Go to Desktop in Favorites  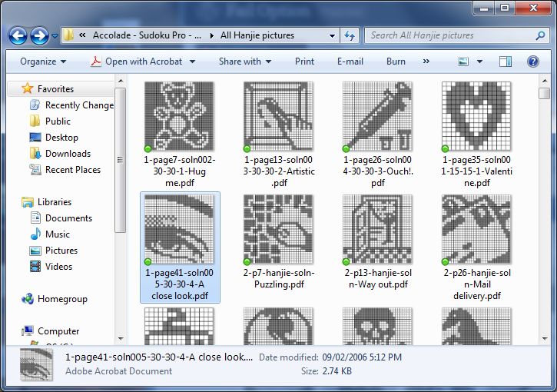coord(61,138)
